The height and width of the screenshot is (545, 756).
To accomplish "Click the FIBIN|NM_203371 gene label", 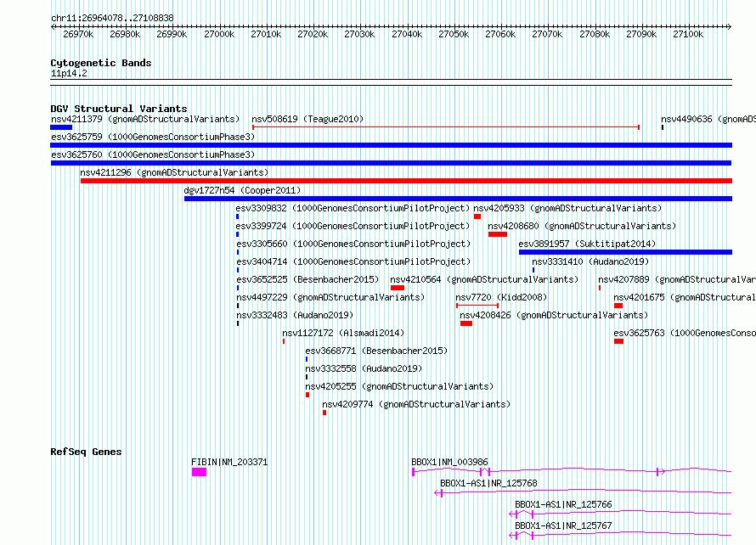I will point(229,462).
